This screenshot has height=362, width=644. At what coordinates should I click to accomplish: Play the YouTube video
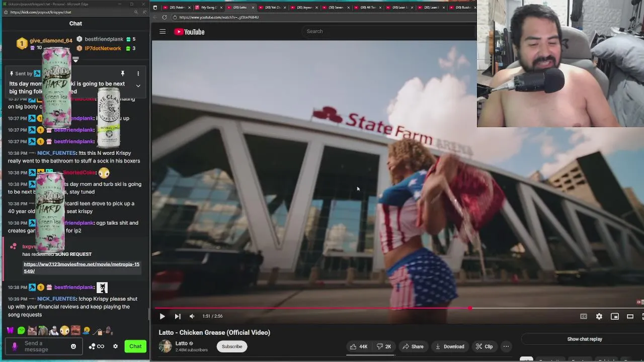(x=162, y=316)
